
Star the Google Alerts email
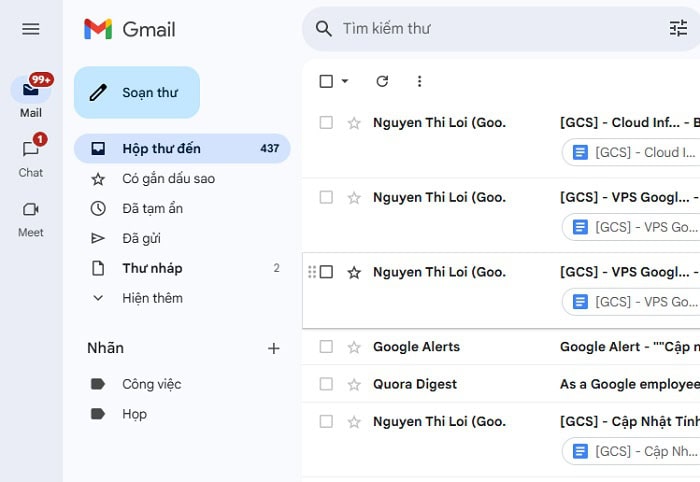pyautogui.click(x=353, y=347)
